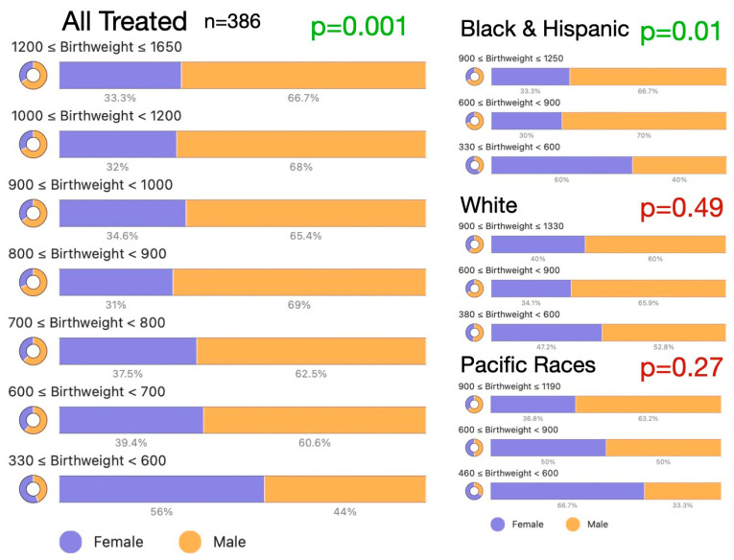The height and width of the screenshot is (560, 734).
Task: Select the small Male legend circle under Pacific Races
Action: coord(573,525)
